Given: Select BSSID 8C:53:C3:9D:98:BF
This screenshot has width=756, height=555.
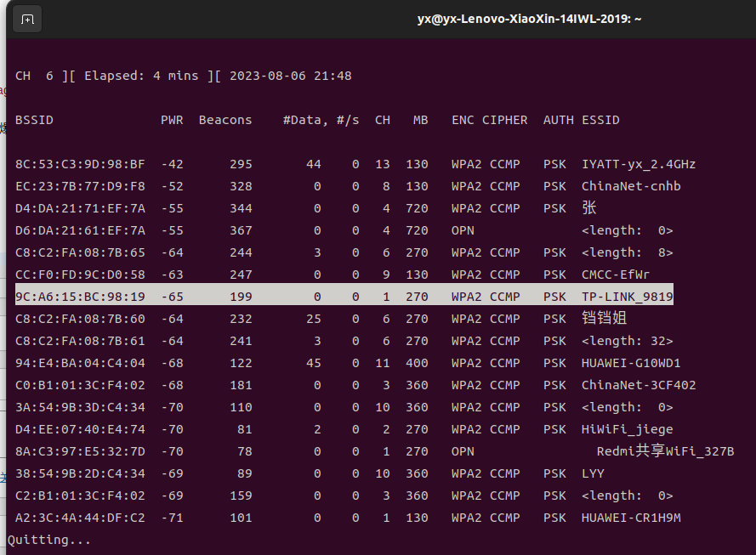Looking at the screenshot, I should click(x=80, y=164).
